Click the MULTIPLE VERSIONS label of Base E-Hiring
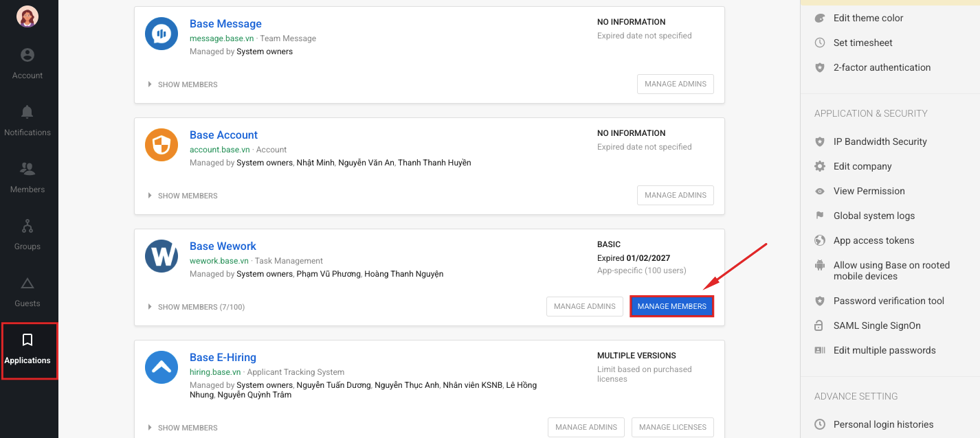 click(636, 356)
